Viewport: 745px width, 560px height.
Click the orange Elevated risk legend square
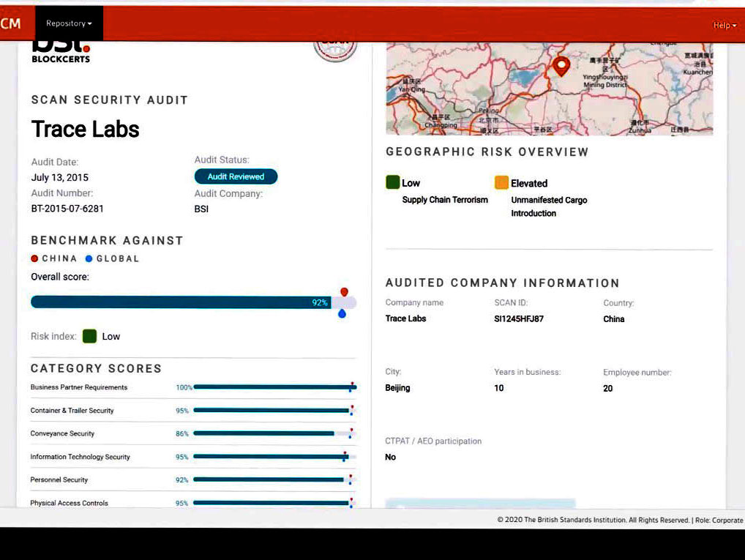coord(502,182)
